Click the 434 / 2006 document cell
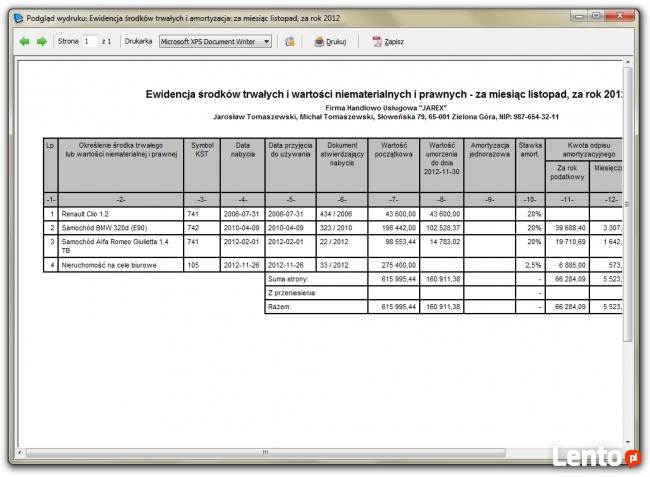This screenshot has height=477, width=650. point(342,214)
